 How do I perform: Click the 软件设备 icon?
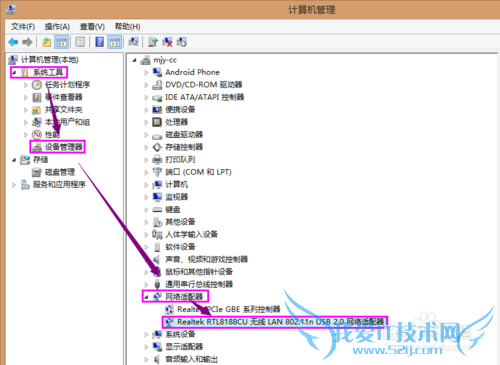point(157,247)
